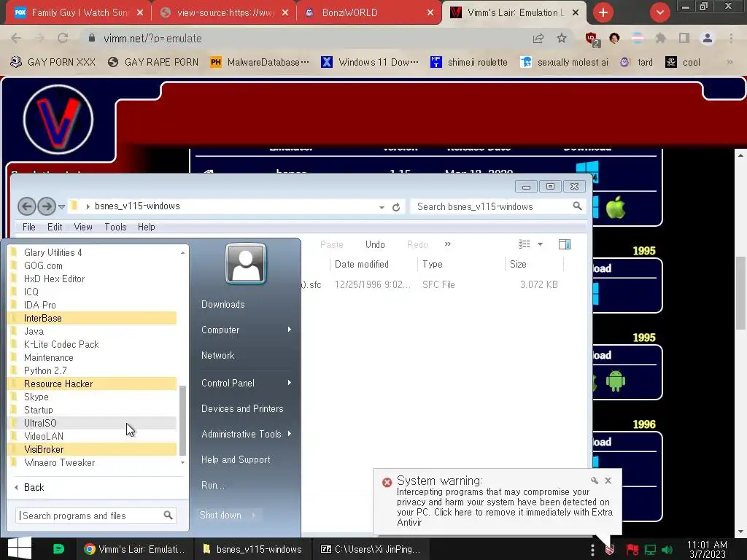This screenshot has width=747, height=560.
Task: Click browser back arrow button
Action: 16,38
